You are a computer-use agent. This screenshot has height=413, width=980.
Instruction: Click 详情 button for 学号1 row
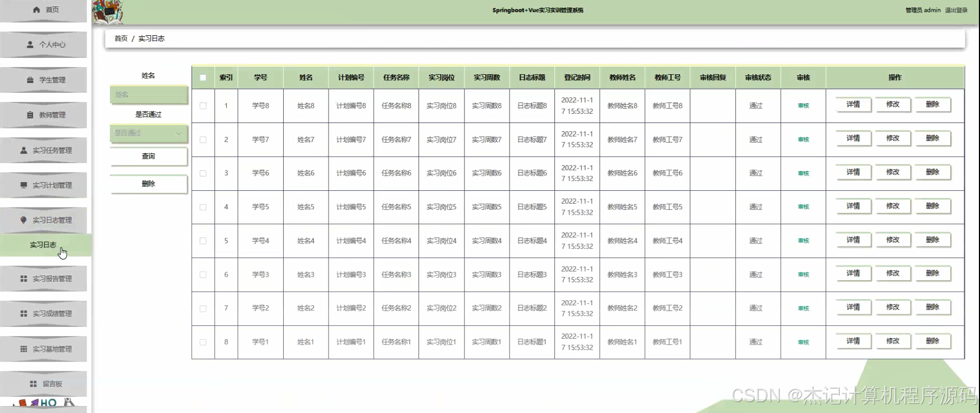pos(853,341)
